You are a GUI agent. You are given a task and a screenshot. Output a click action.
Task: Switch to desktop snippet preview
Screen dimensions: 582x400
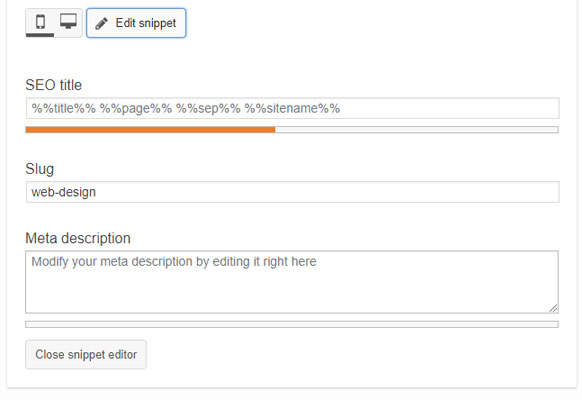coord(68,22)
